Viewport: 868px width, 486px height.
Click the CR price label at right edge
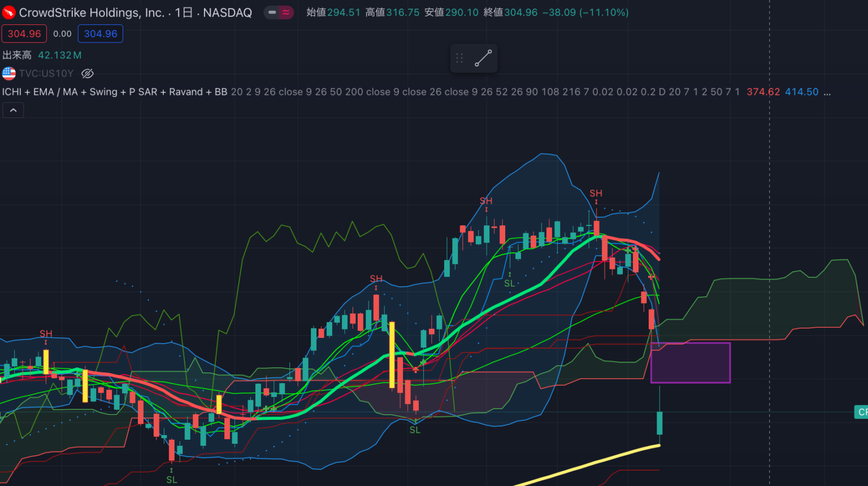(861, 412)
